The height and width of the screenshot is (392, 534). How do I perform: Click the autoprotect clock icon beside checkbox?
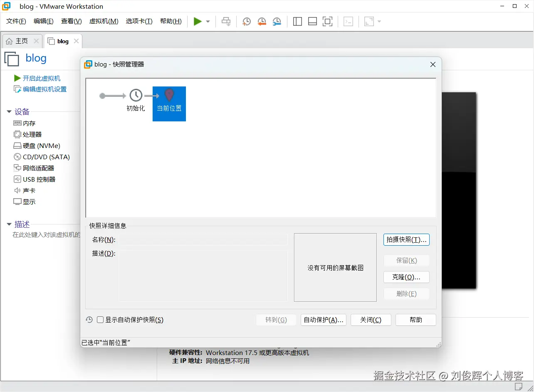pos(89,320)
